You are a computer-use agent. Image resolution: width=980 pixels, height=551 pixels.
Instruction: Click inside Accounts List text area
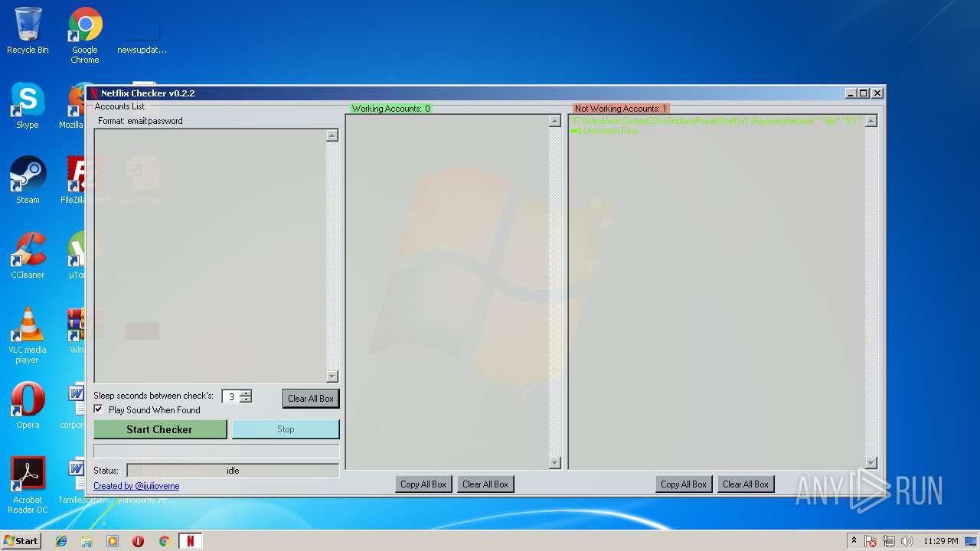click(x=210, y=256)
